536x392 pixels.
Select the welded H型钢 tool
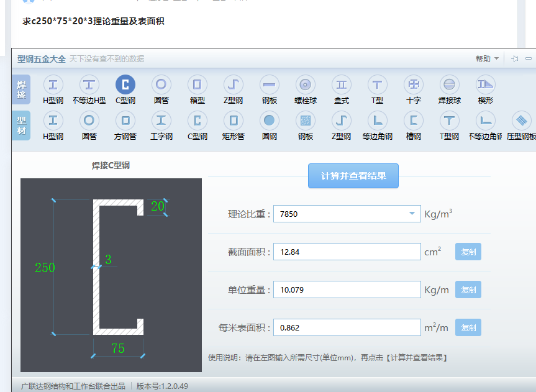pyautogui.click(x=53, y=87)
